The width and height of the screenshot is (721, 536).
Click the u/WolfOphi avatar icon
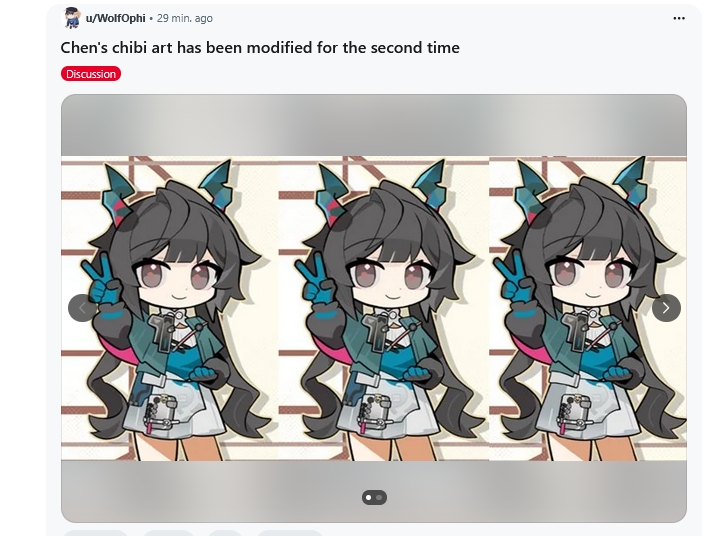(72, 18)
